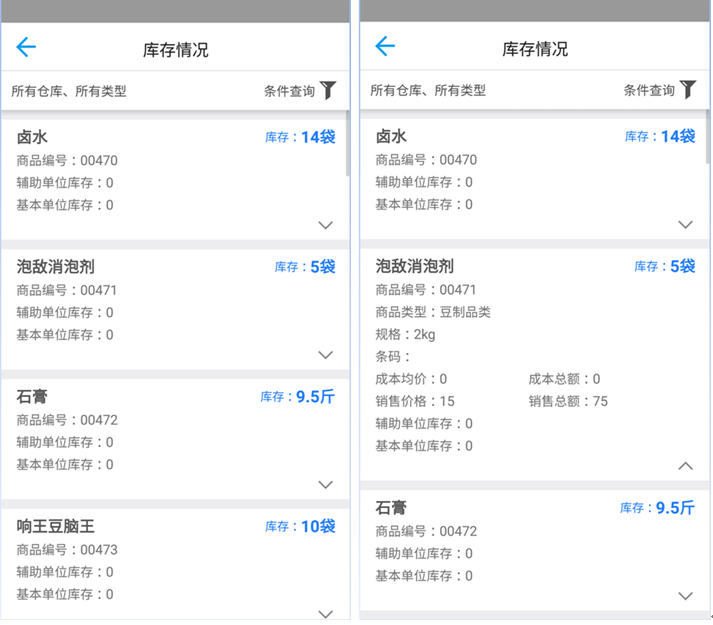Select 响王豆脑王 item title in left screen
Image resolution: width=713 pixels, height=625 pixels.
[56, 526]
